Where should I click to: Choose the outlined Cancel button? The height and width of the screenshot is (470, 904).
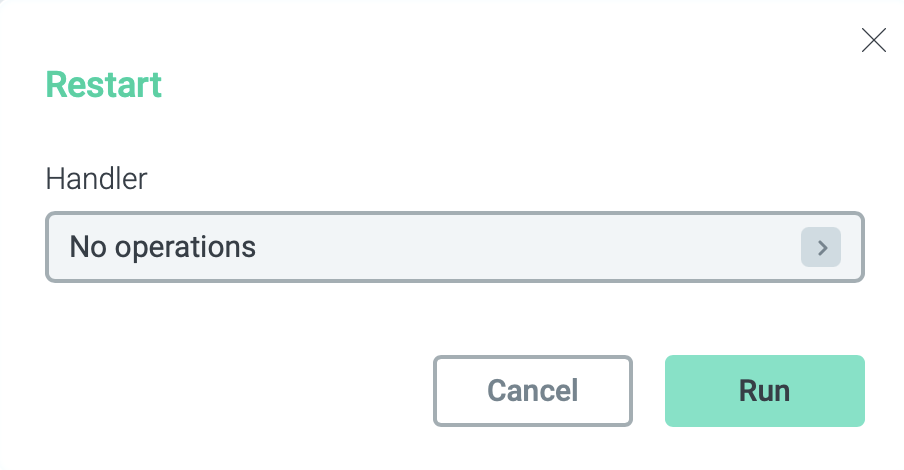tap(533, 391)
